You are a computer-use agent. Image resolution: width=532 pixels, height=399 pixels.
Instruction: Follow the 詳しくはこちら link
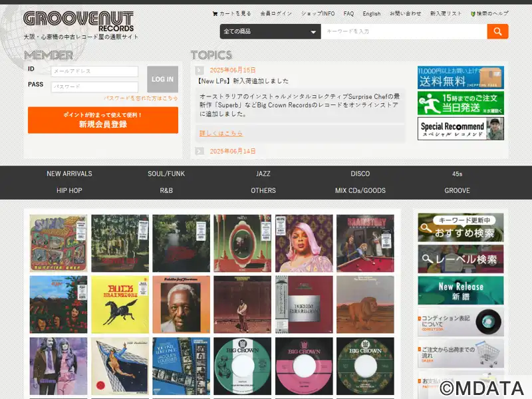click(x=221, y=134)
